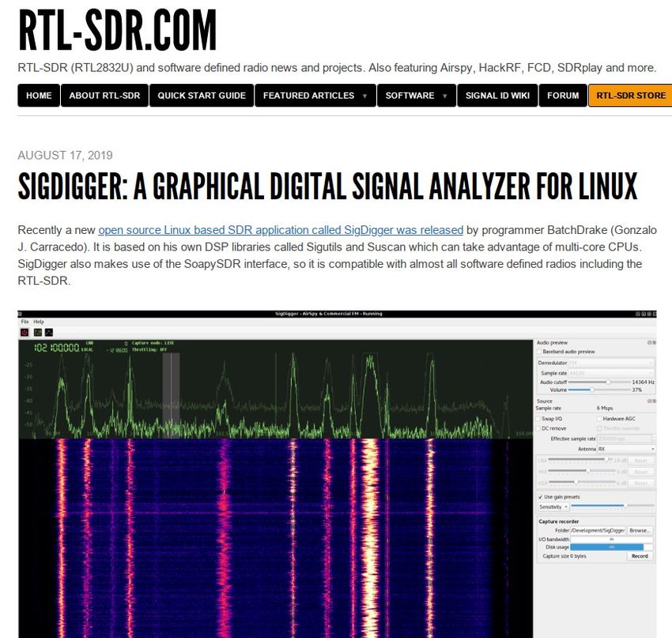
Task: Open the Antenna RX dropdown
Action: click(x=626, y=449)
